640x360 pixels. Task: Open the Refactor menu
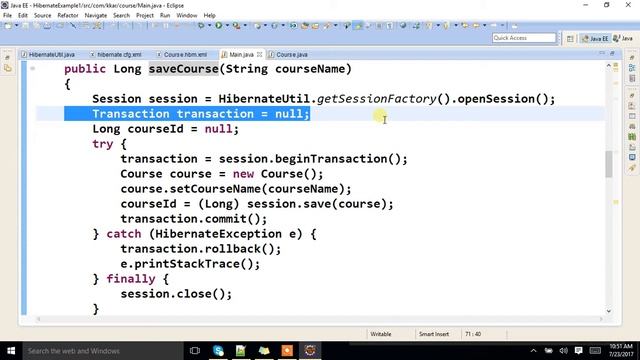(68, 16)
